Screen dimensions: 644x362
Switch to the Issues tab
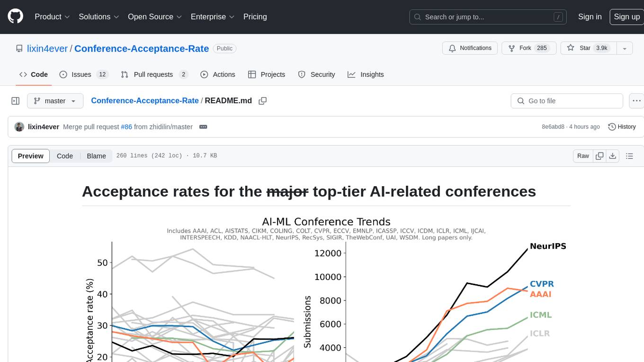(84, 74)
